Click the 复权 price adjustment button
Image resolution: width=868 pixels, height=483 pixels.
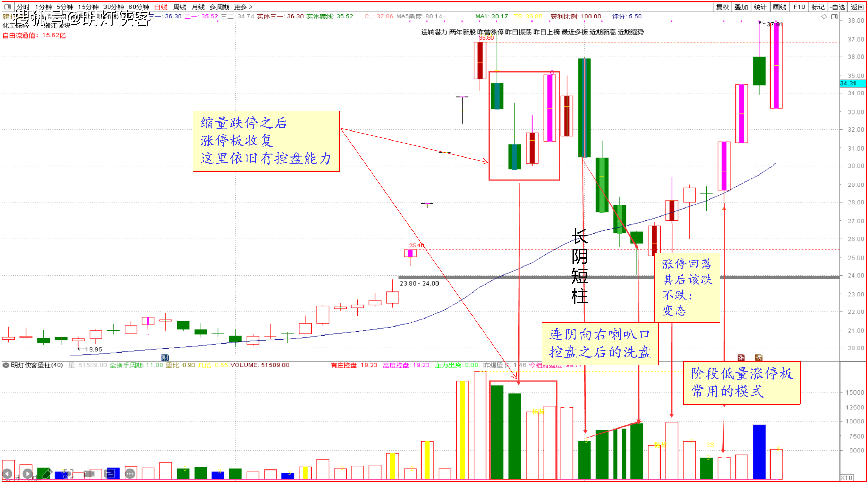(723, 7)
